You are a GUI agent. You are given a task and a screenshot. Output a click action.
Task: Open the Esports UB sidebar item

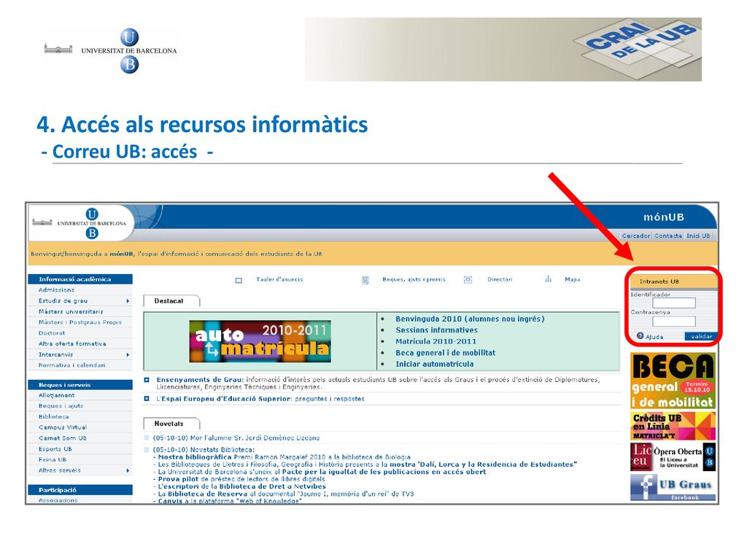click(x=55, y=449)
